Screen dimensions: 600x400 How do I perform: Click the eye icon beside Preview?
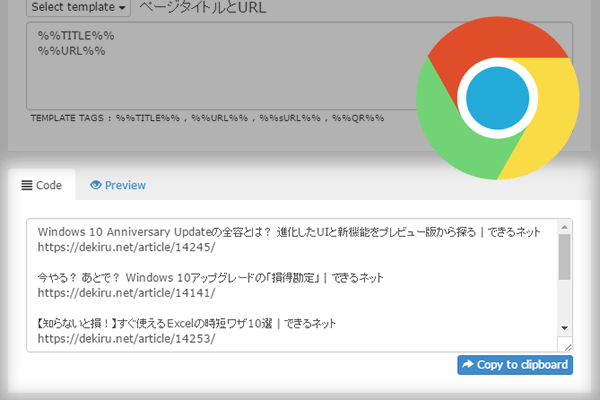click(x=96, y=185)
